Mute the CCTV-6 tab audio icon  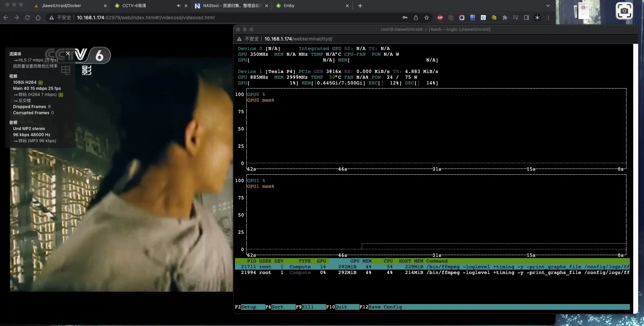click(179, 6)
